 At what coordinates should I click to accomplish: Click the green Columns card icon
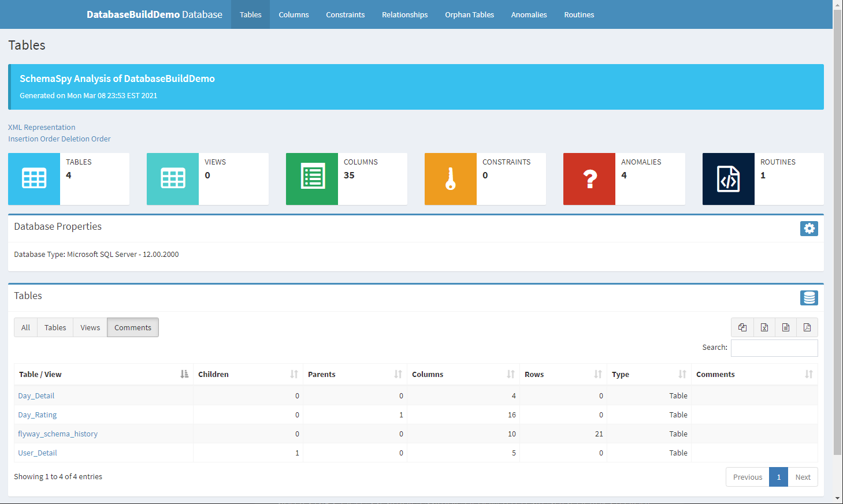pos(312,179)
